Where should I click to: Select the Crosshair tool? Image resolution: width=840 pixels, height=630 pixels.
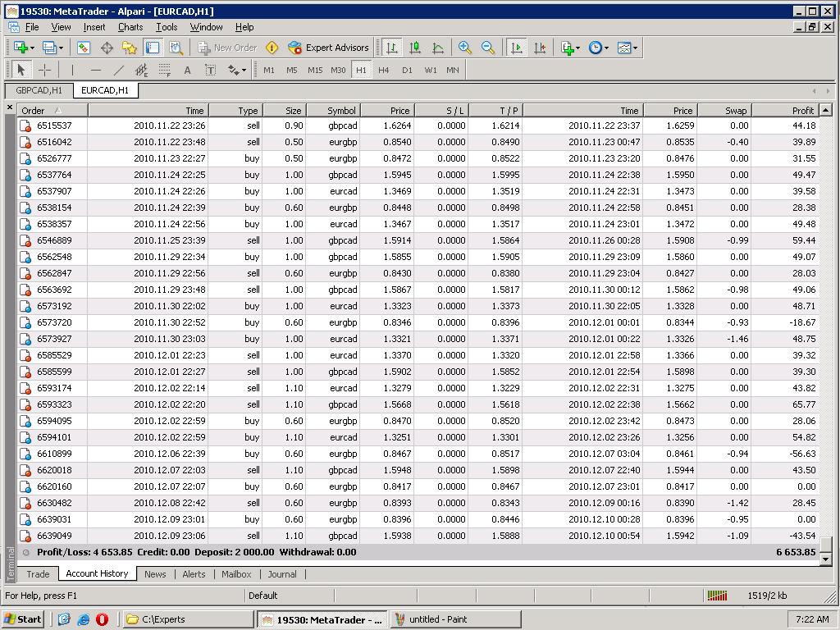[45, 70]
